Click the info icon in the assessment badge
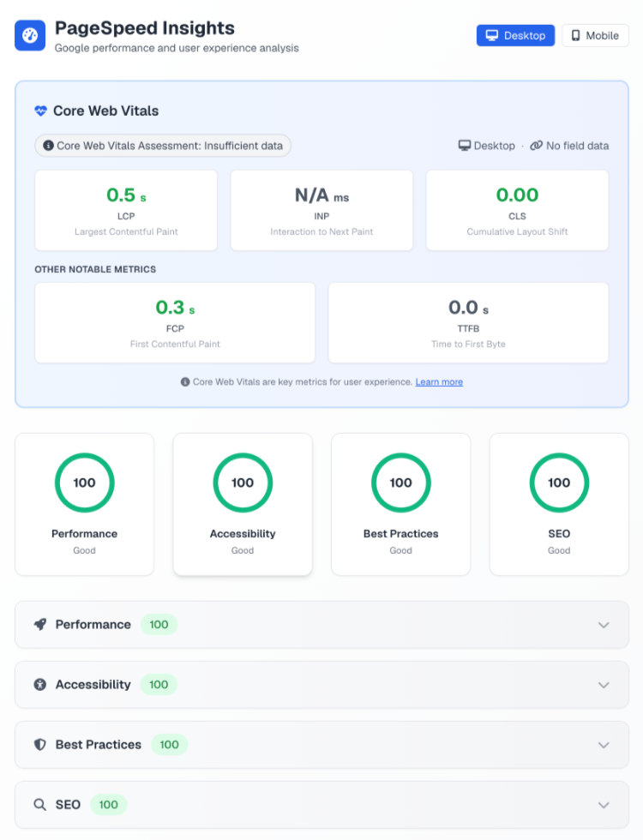This screenshot has width=643, height=840. click(x=48, y=145)
